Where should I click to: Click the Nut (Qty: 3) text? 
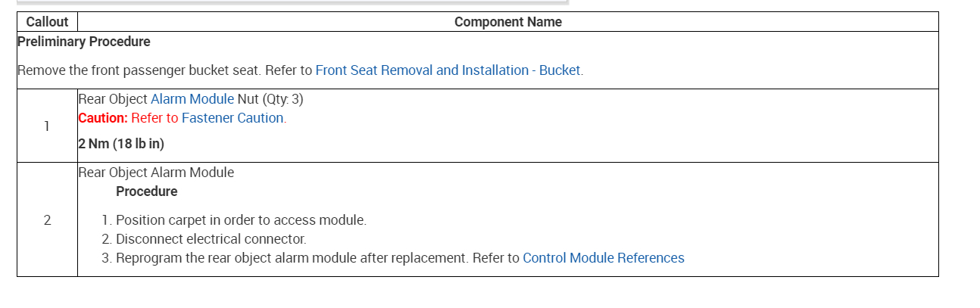click(x=270, y=99)
